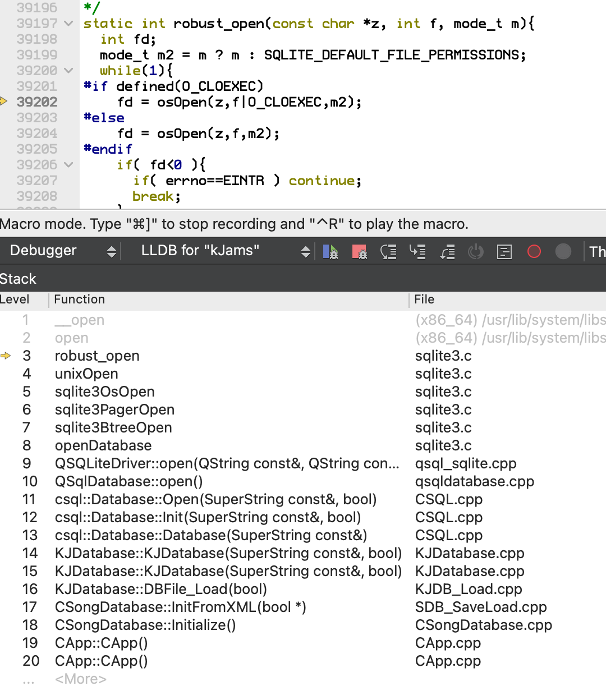The width and height of the screenshot is (606, 700).
Task: Select stack frame 15 KJDatabase::KJDatabase
Action: click(303, 571)
